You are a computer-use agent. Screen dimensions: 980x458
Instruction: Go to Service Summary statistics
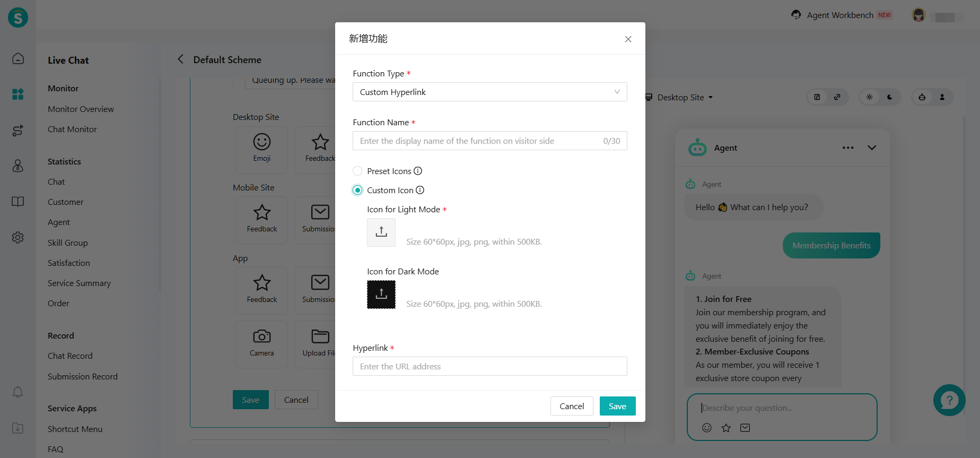[79, 283]
